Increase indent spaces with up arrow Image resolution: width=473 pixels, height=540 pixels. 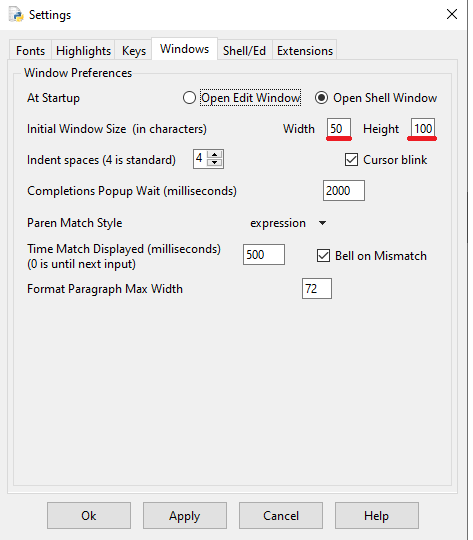tap(215, 155)
